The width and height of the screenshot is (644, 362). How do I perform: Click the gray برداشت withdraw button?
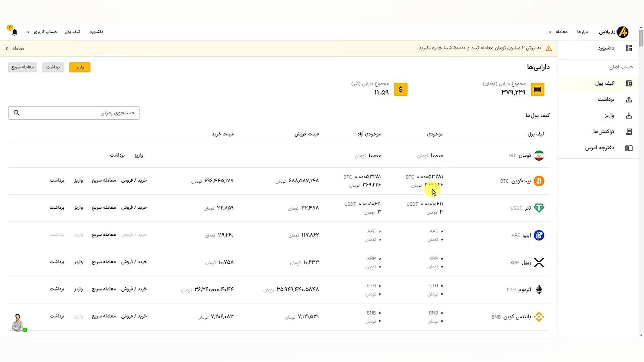coord(53,67)
